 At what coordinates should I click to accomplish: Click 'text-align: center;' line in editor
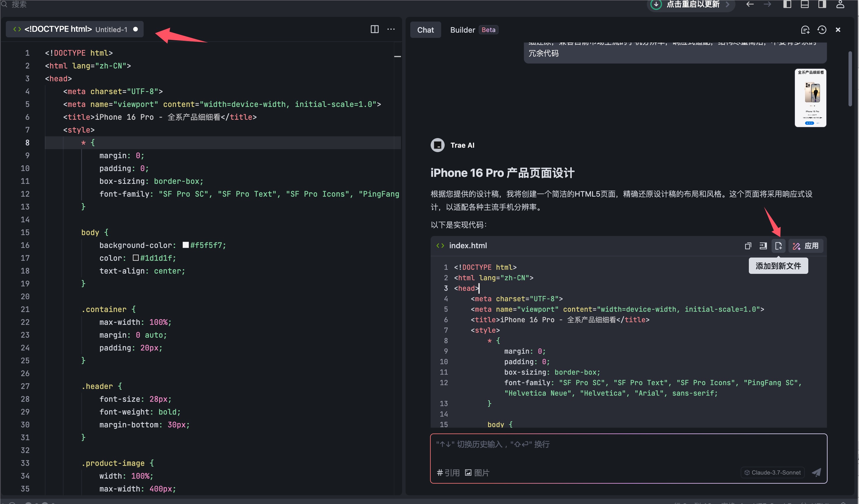(x=142, y=271)
